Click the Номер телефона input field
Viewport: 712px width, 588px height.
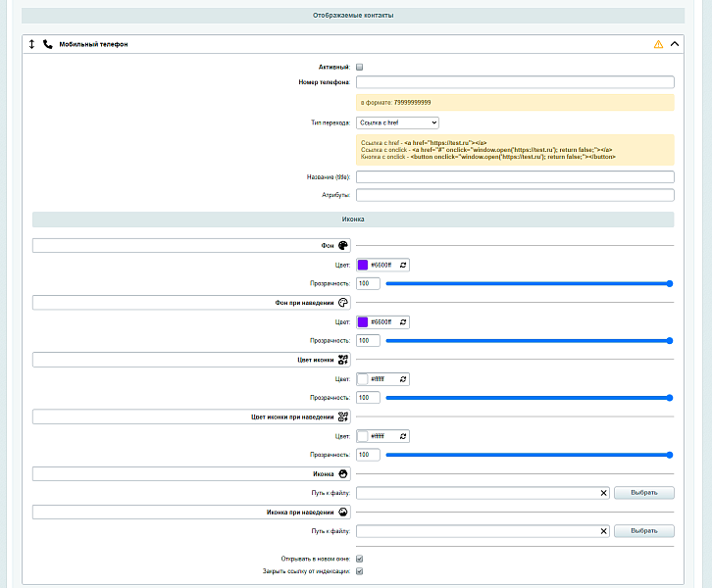515,82
